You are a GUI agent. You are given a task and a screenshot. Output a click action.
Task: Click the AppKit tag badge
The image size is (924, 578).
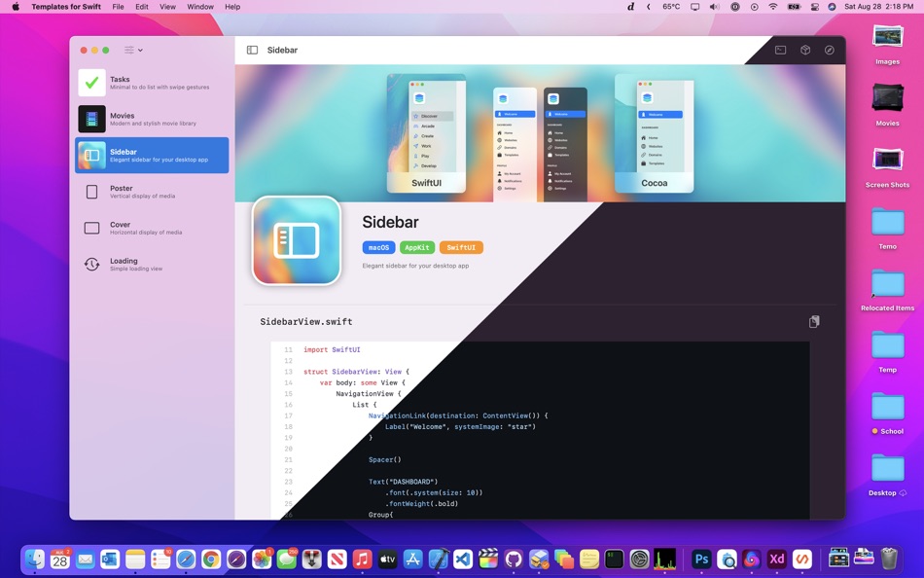[416, 248]
